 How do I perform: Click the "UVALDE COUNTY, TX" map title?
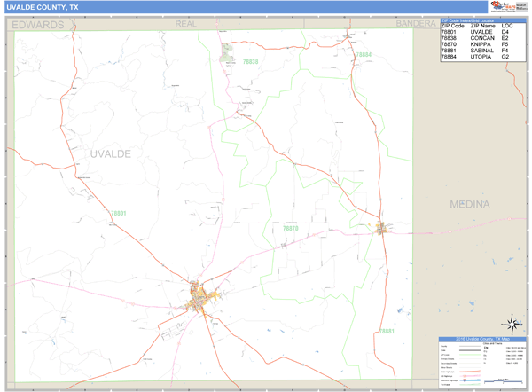click(x=43, y=7)
